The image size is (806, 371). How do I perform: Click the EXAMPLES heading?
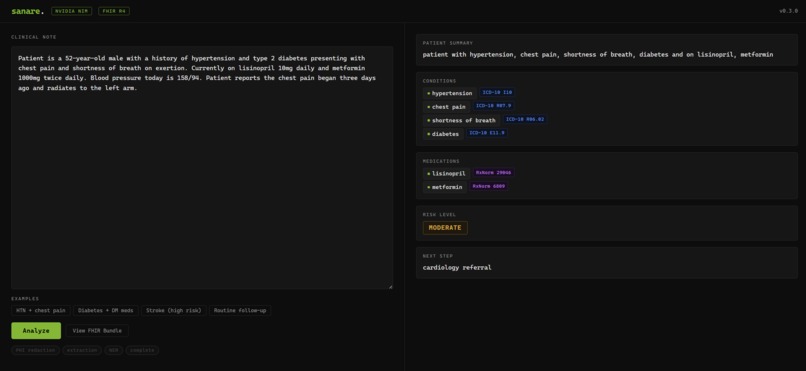coord(25,299)
